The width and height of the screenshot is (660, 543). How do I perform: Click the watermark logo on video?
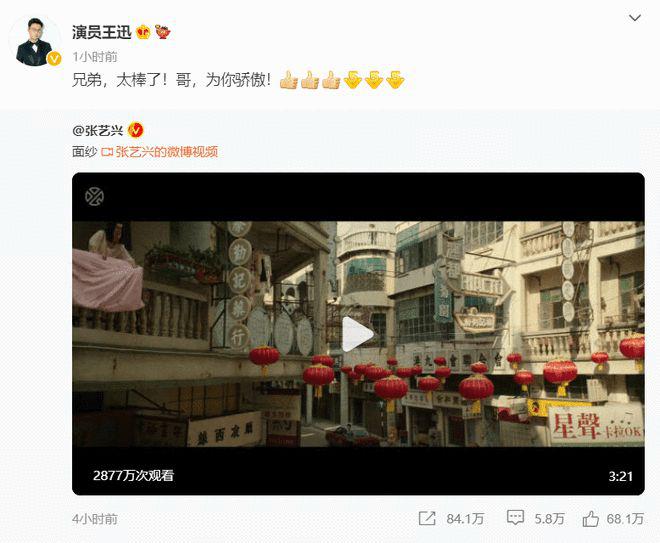[x=94, y=197]
